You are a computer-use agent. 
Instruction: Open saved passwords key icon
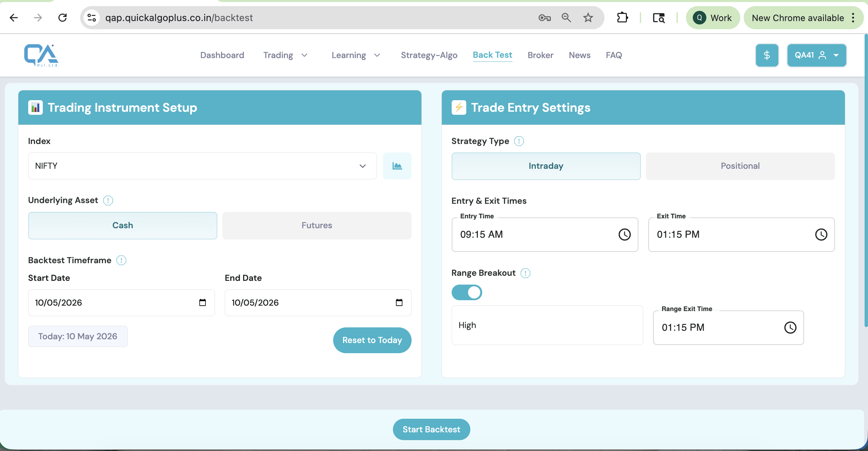[544, 18]
